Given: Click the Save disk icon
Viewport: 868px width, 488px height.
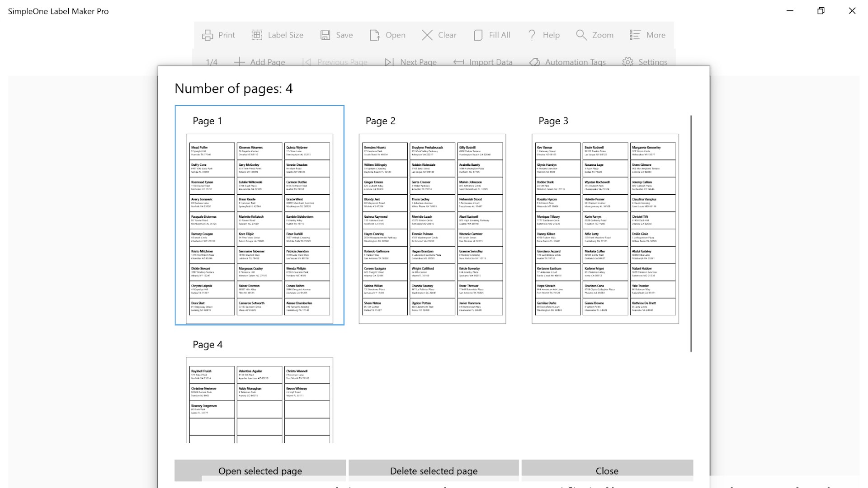Looking at the screenshot, I should point(325,35).
